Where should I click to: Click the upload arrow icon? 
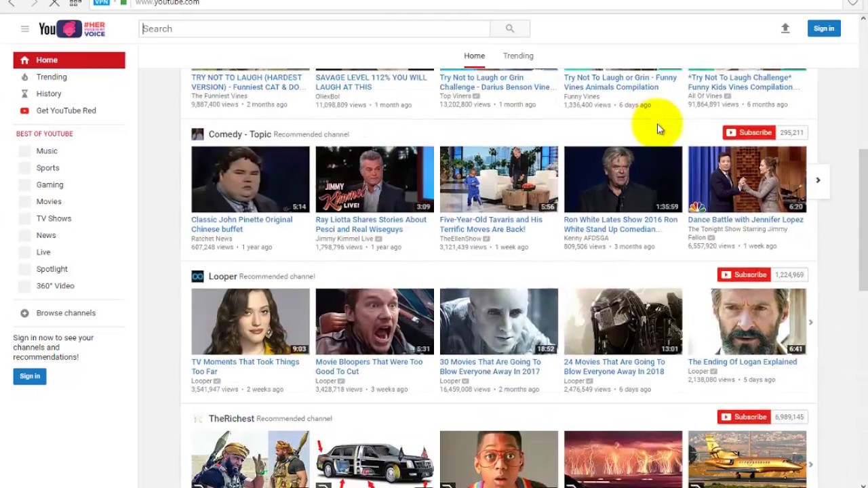(x=785, y=28)
